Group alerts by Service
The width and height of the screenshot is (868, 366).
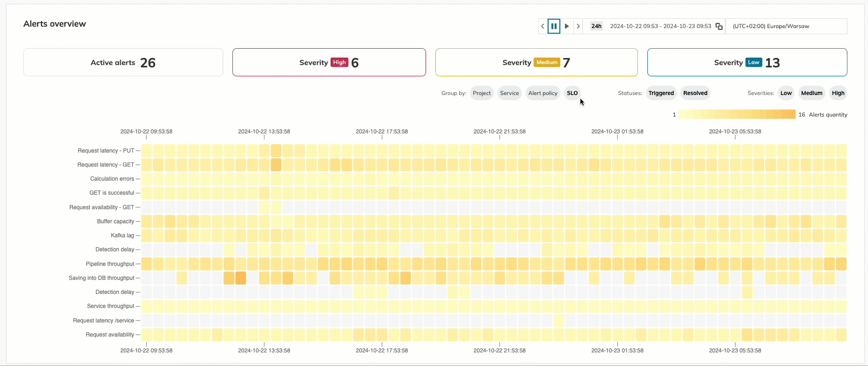pyautogui.click(x=509, y=93)
